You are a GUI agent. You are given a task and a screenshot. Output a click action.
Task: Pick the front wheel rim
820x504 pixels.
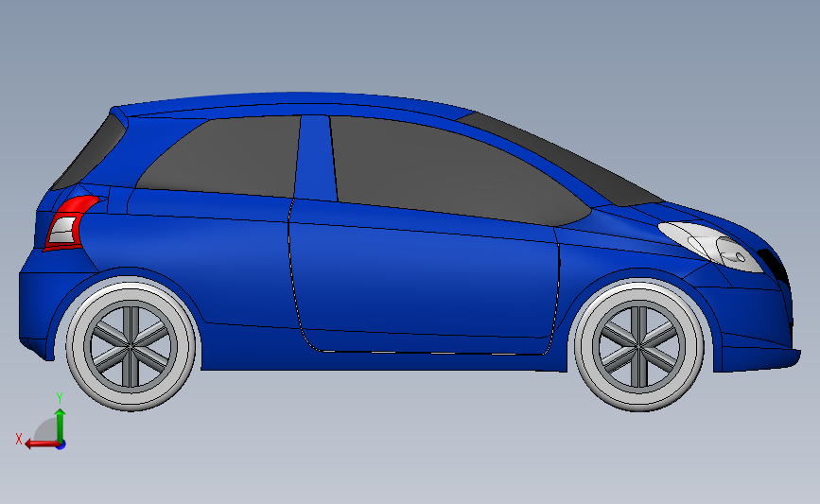(639, 346)
